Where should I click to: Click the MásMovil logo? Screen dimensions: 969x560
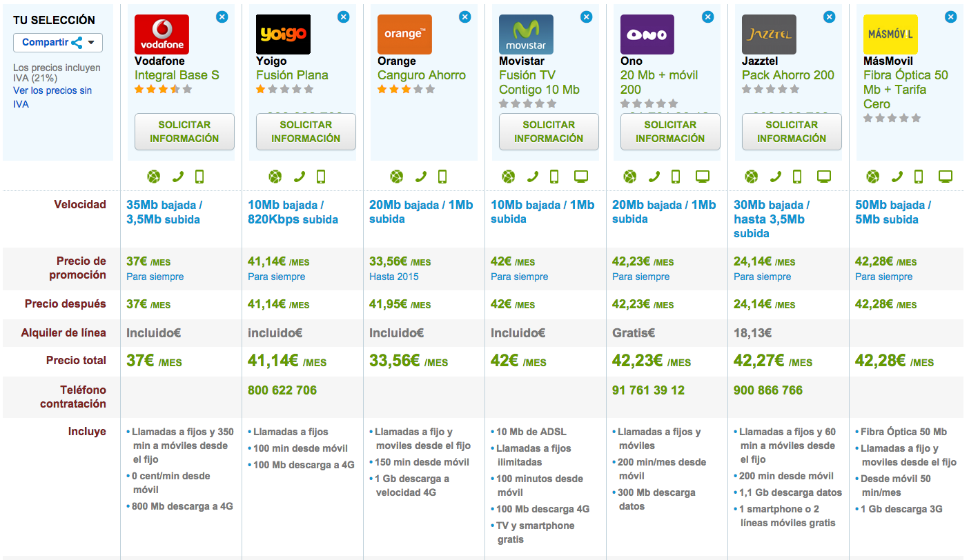coord(890,34)
